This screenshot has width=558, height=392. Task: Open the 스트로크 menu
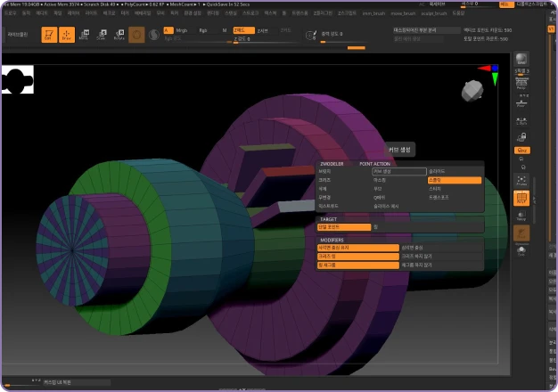pos(250,13)
